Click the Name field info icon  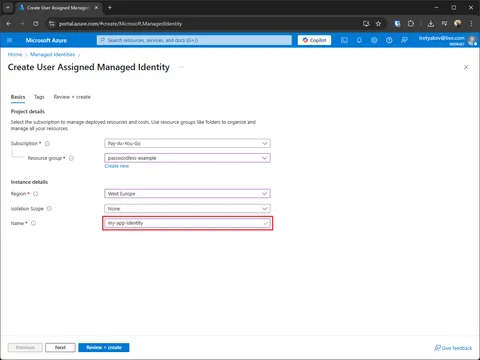[34, 223]
